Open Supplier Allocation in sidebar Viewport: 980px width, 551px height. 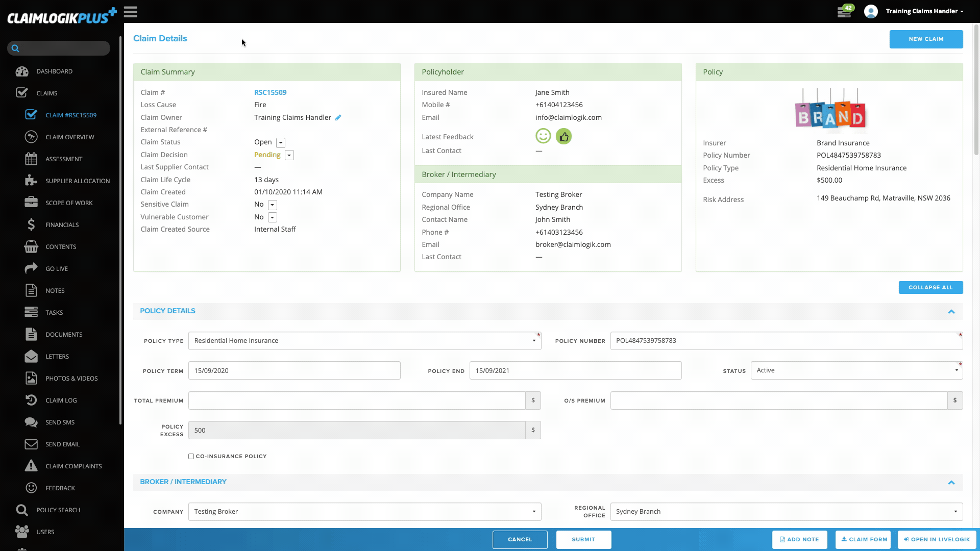77,181
